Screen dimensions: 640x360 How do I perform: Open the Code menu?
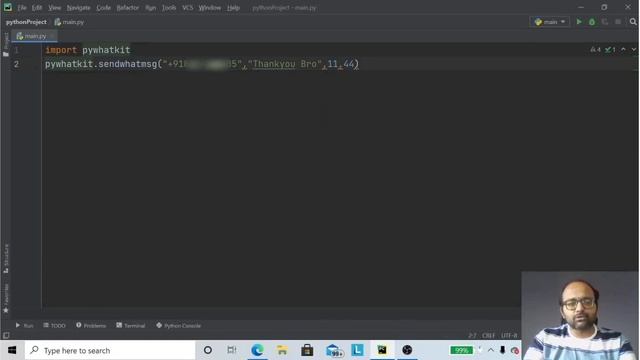103,8
